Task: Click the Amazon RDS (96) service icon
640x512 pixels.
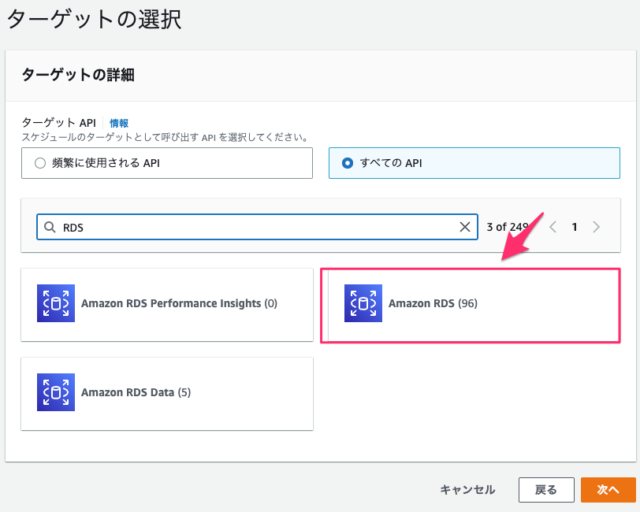Action: 363,303
